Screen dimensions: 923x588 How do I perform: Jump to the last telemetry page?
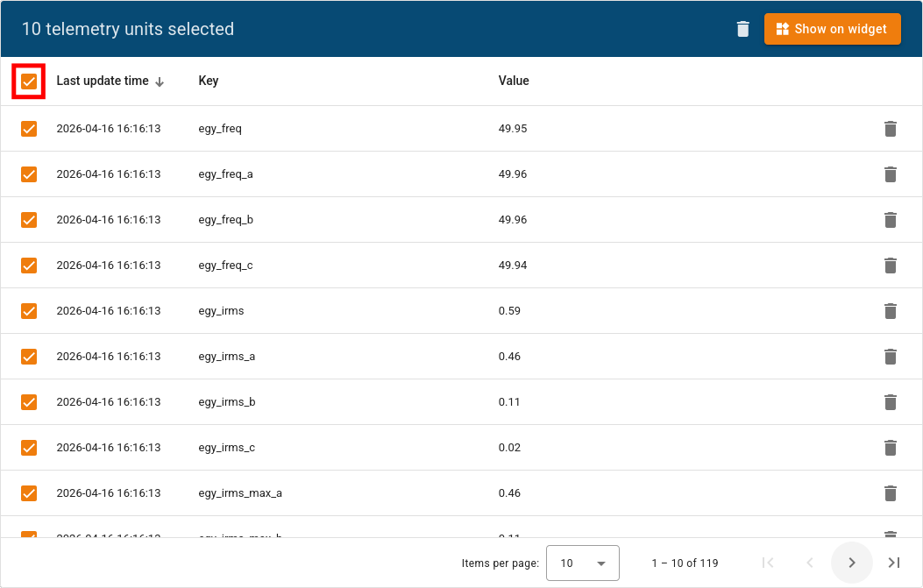(x=894, y=563)
